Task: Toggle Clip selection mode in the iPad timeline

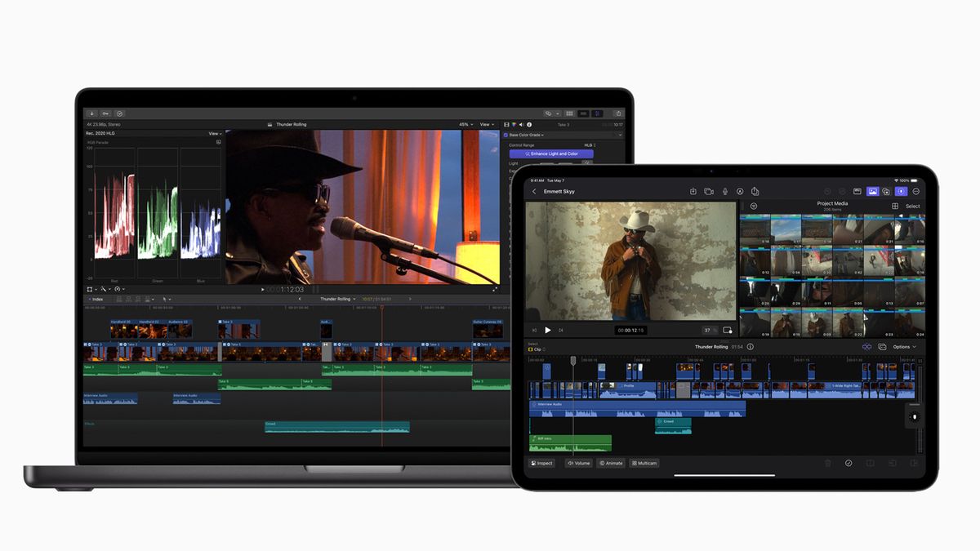Action: point(535,349)
